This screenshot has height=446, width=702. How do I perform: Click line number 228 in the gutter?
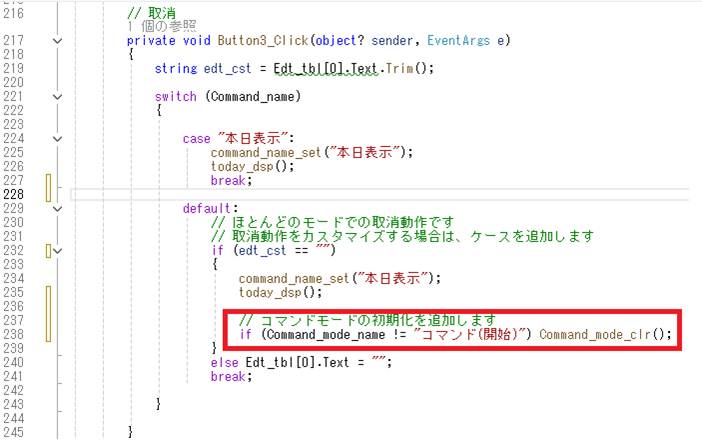click(x=16, y=194)
